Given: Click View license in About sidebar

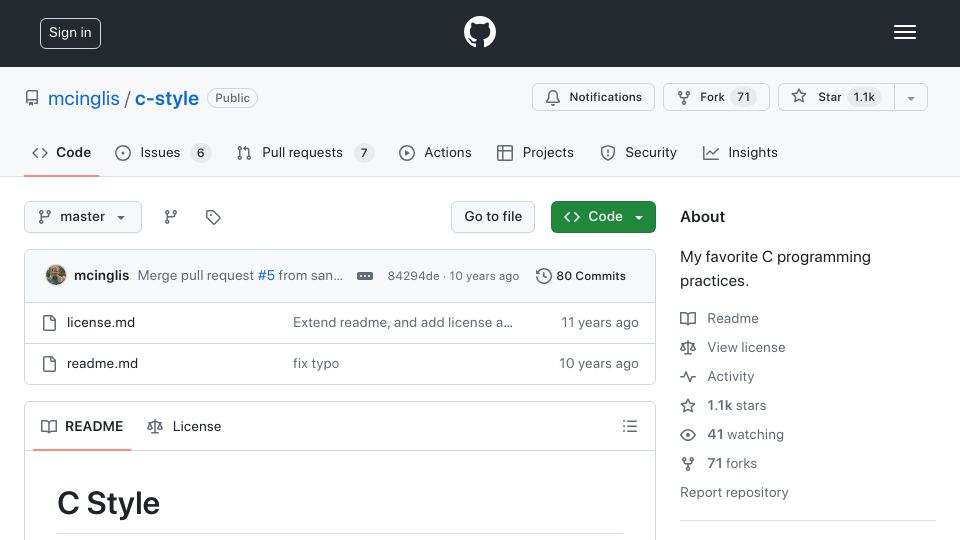Looking at the screenshot, I should 733,348.
